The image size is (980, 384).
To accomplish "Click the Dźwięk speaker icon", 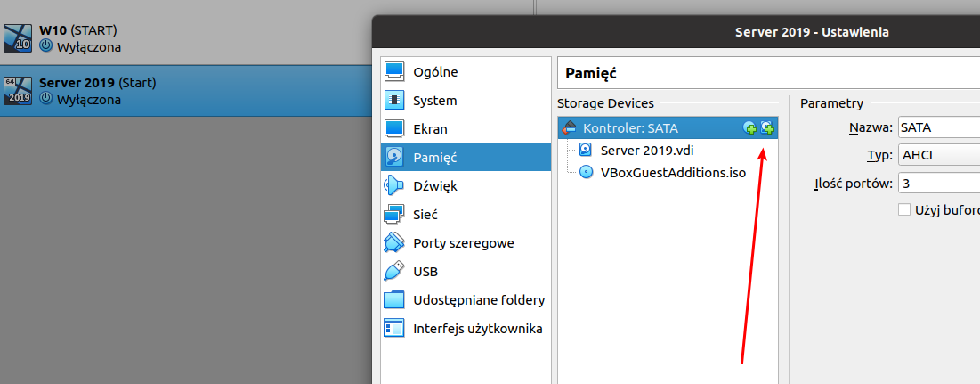I will [x=394, y=185].
